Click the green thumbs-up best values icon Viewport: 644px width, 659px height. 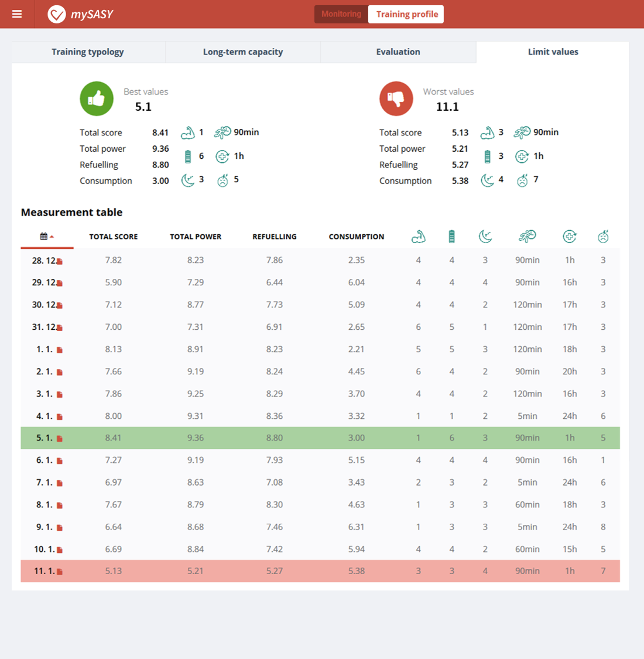click(x=97, y=98)
